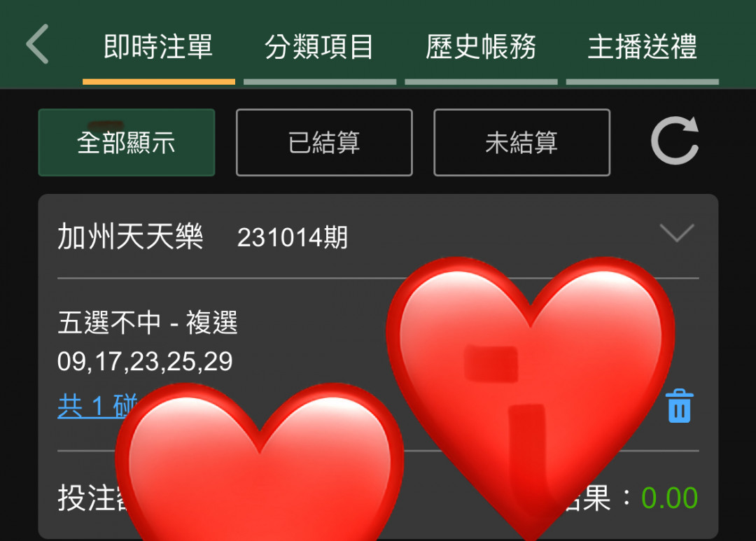Switch to the 即時注單 tab
Viewport: 756px width, 541px height.
pos(158,48)
